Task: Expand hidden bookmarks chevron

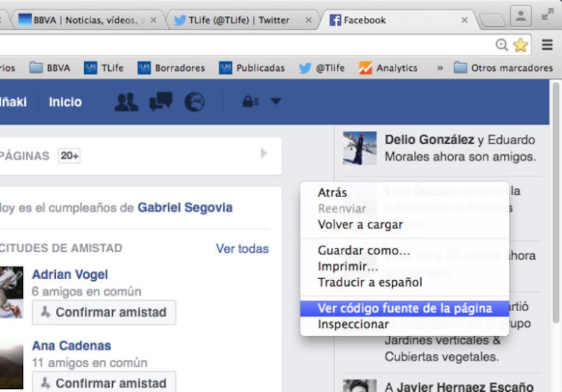Action: [440, 68]
